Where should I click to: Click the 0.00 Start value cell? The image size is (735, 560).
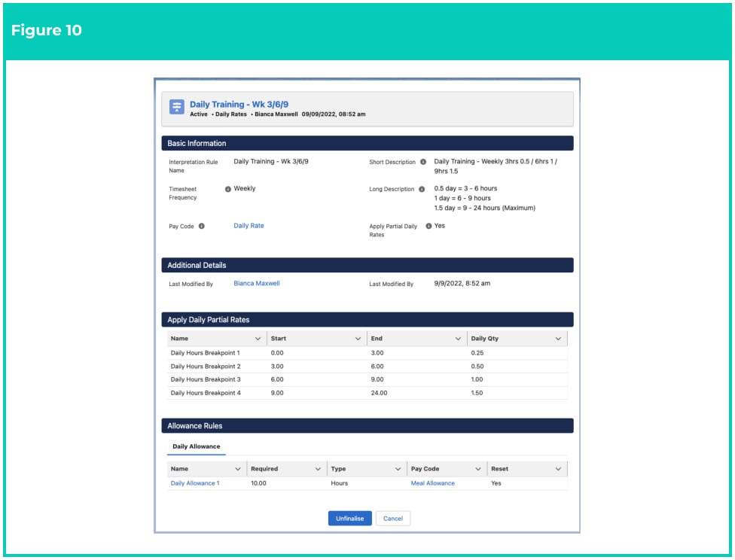[277, 353]
